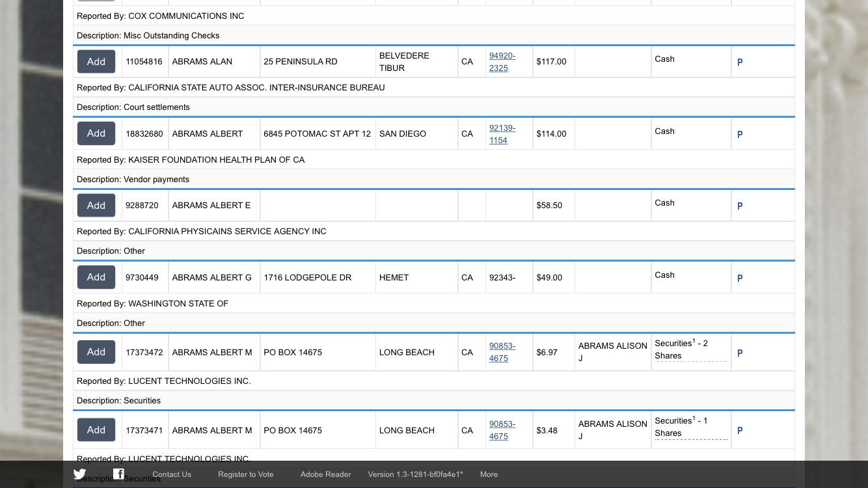Select address 1716 LODGEPOLE DR
The image size is (868, 488).
coord(308,277)
